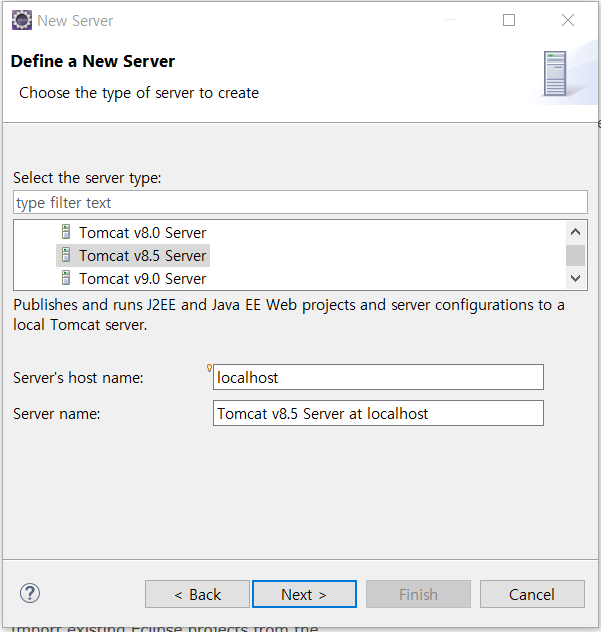
Task: Click the Tomcat v9.0 server icon
Action: pos(66,278)
